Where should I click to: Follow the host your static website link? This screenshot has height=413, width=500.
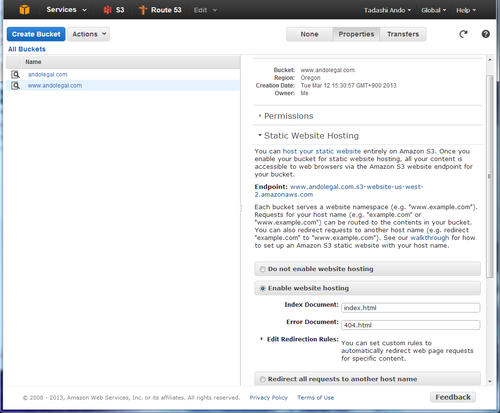[x=322, y=151]
